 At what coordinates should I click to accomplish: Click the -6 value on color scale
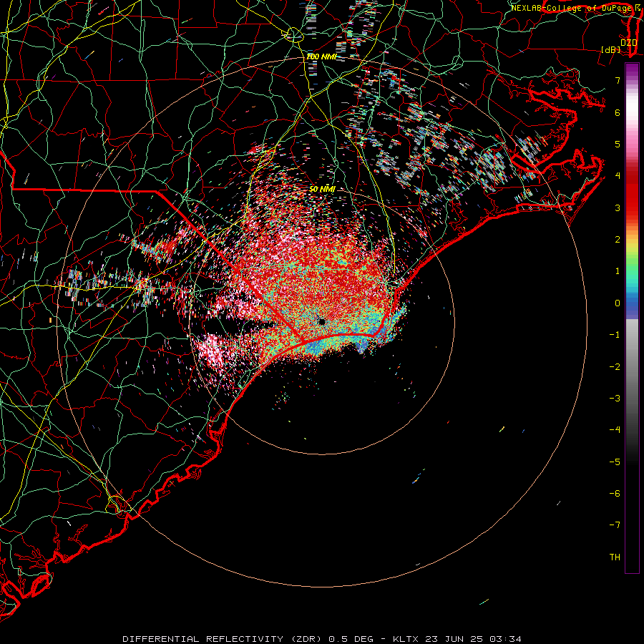click(x=615, y=494)
